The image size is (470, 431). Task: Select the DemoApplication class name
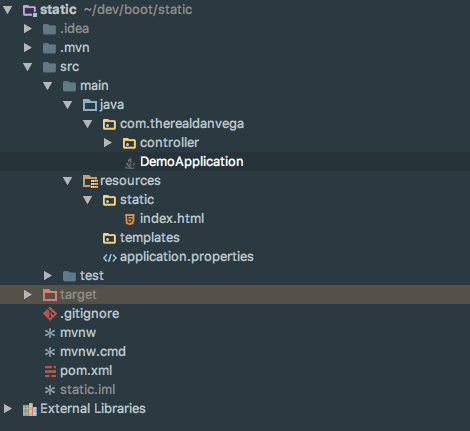pyautogui.click(x=192, y=162)
